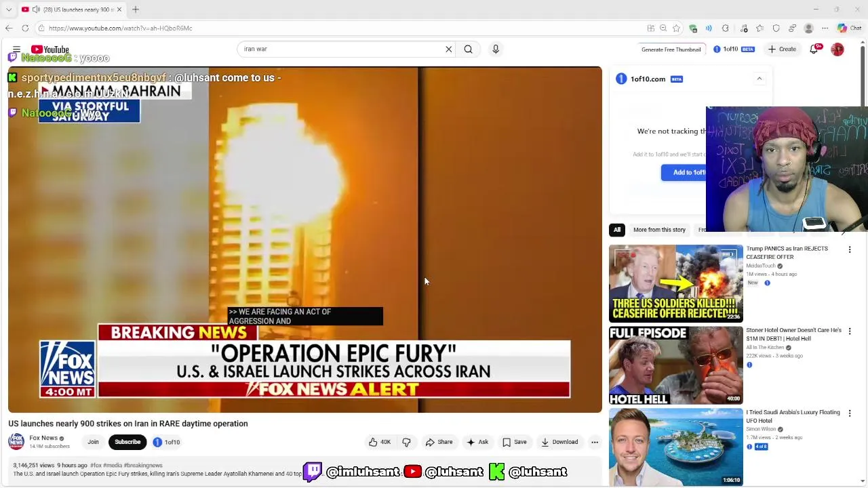Open options for Trump PANICS video
868x488 pixels.
coord(850,249)
